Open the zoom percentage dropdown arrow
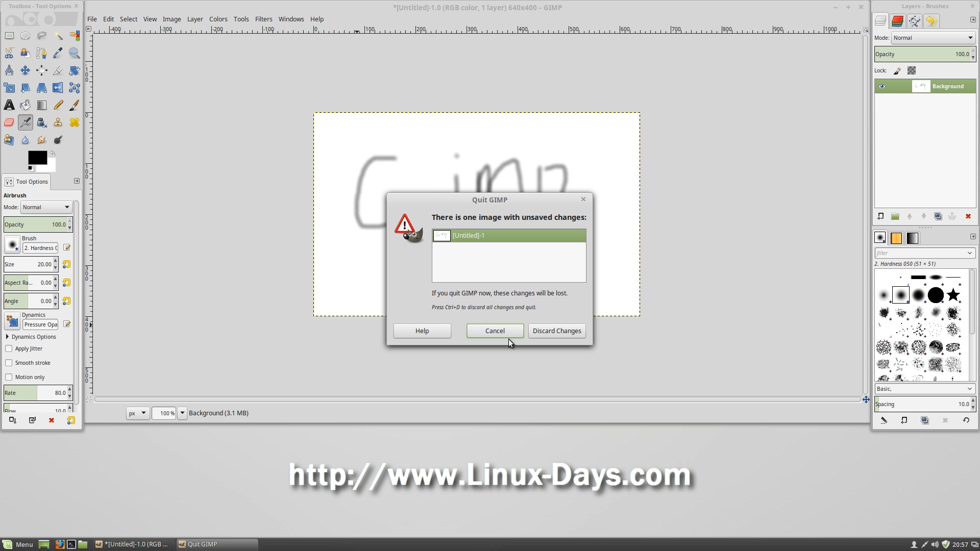The width and height of the screenshot is (980, 551). click(182, 413)
